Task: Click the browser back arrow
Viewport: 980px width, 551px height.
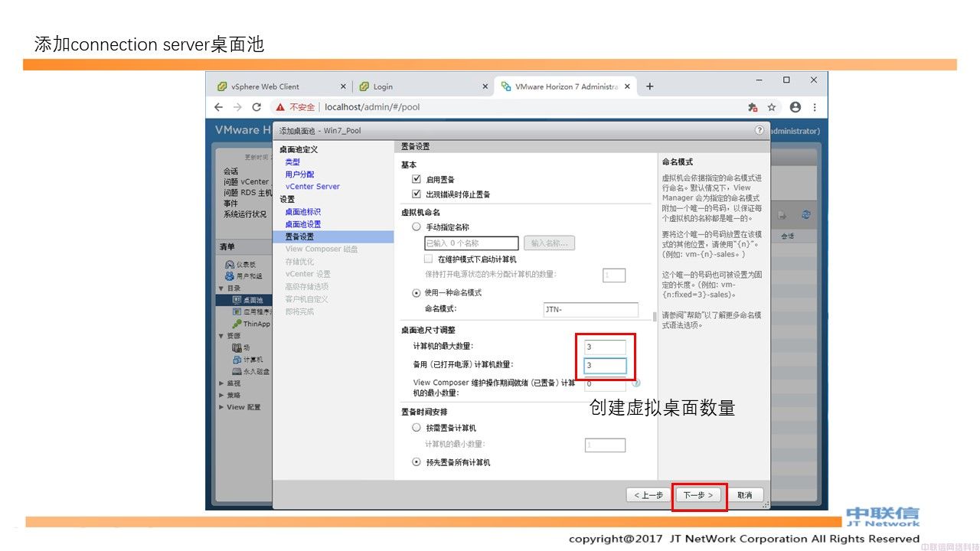Action: tap(218, 107)
